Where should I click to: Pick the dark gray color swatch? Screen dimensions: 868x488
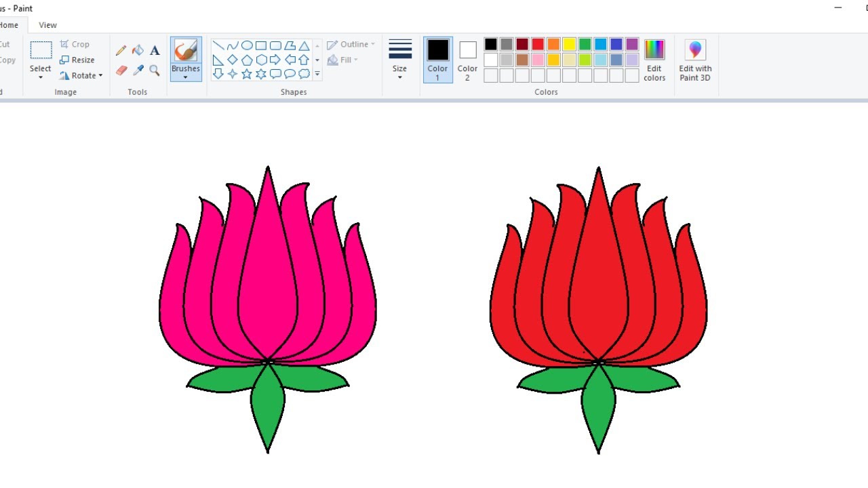507,44
